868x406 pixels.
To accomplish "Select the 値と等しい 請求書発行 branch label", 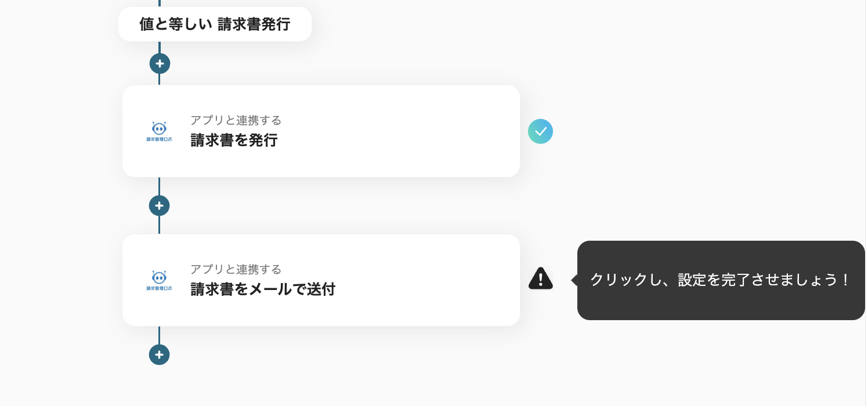I will 215,24.
